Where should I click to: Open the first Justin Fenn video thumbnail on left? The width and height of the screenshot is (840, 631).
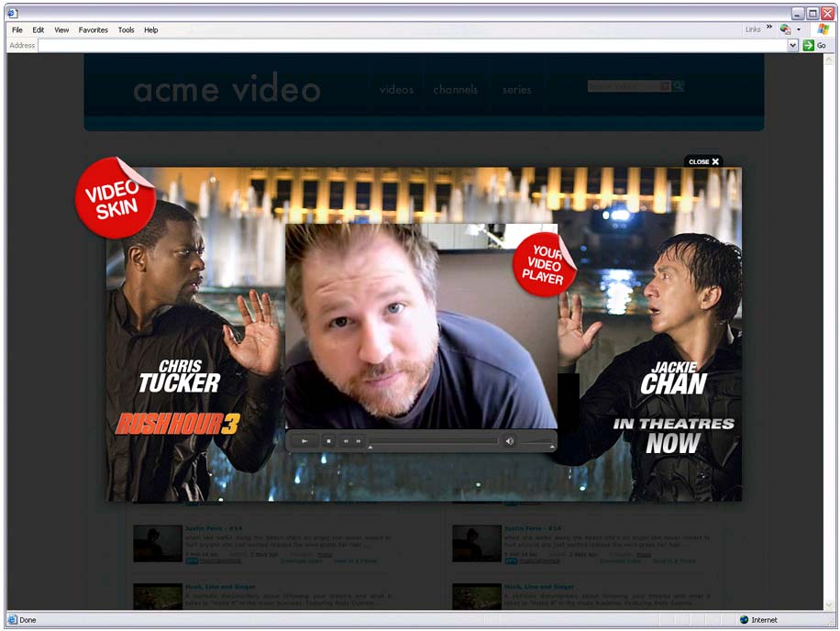pyautogui.click(x=158, y=543)
